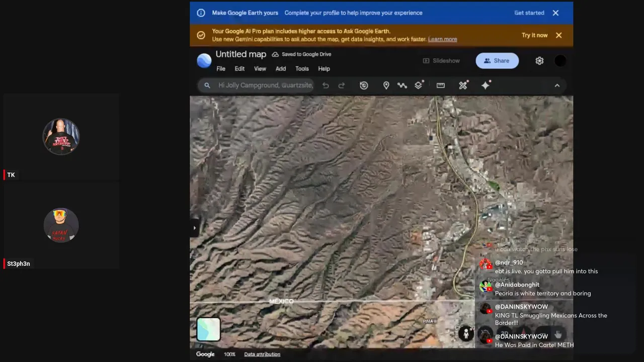
Task: Open the map layers icon
Action: tap(419, 85)
